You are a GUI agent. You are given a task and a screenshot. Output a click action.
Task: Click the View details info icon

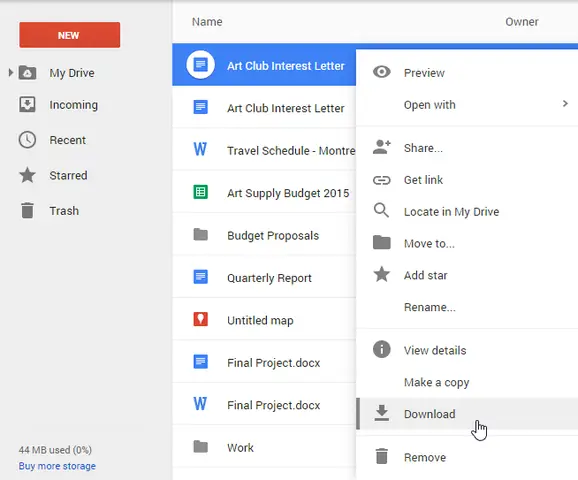click(x=382, y=349)
